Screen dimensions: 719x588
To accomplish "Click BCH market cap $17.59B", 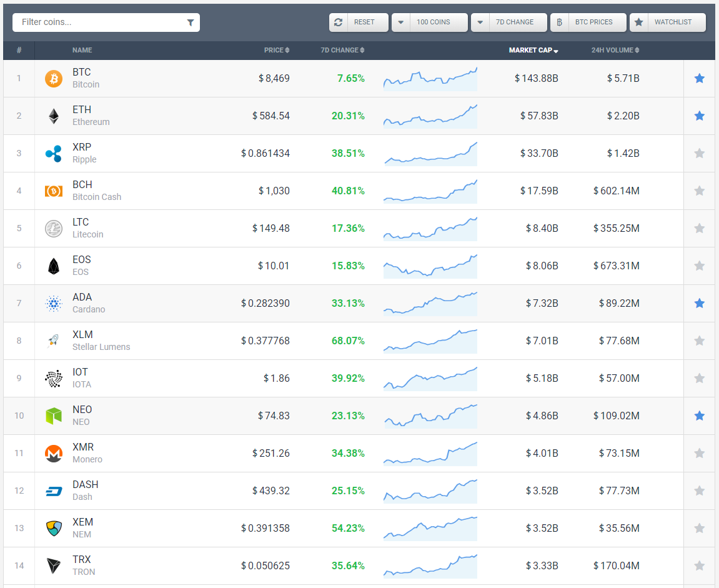I will click(x=539, y=191).
